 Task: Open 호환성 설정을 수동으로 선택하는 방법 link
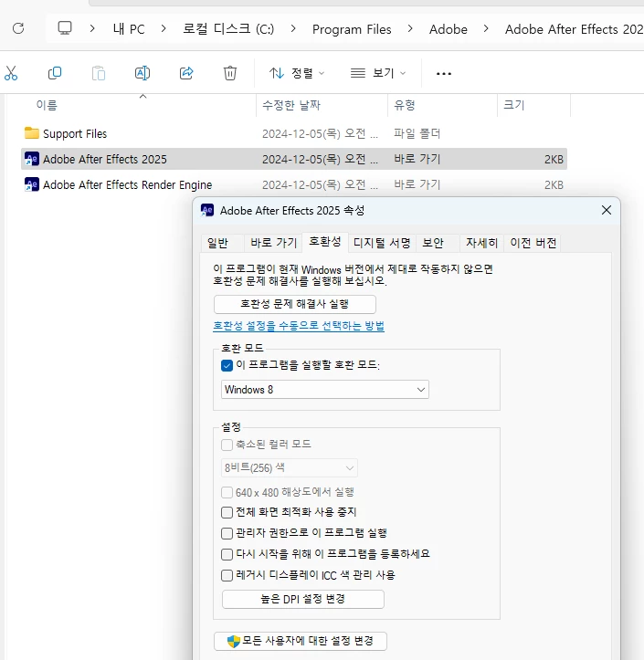[299, 325]
